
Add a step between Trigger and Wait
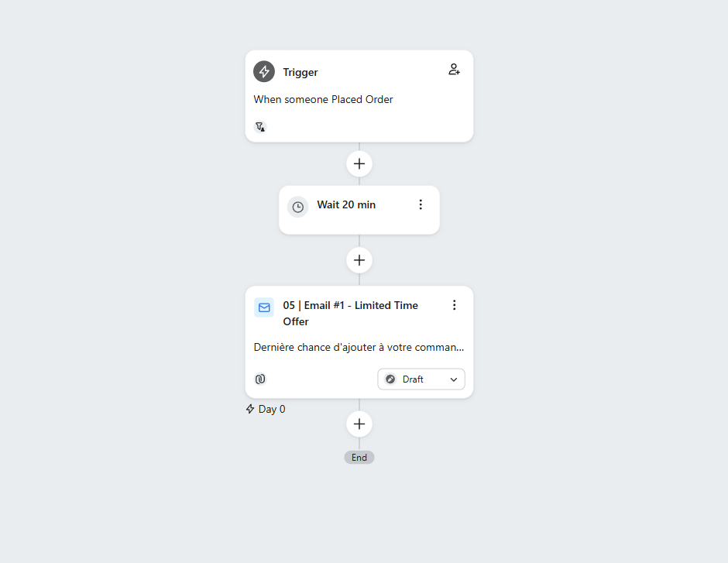359,164
